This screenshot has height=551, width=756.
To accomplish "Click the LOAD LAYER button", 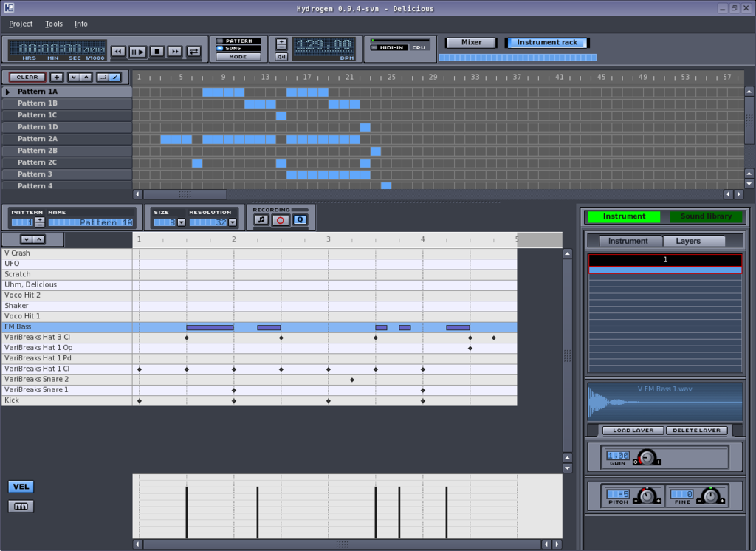I will 632,431.
